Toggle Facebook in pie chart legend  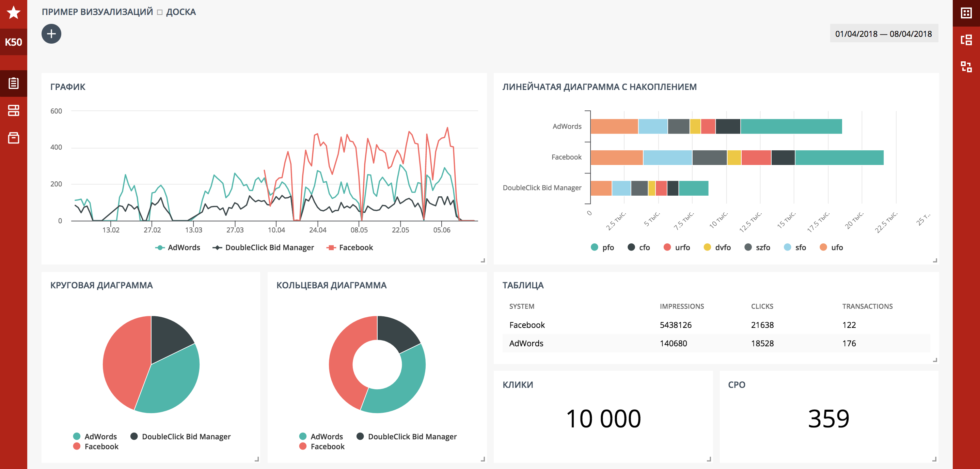(x=95, y=447)
